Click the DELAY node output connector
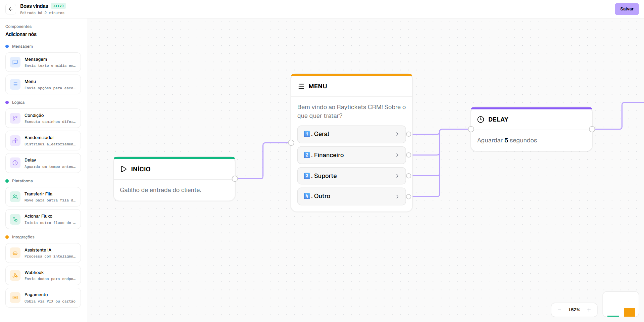Image resolution: width=644 pixels, height=322 pixels. coord(592,129)
